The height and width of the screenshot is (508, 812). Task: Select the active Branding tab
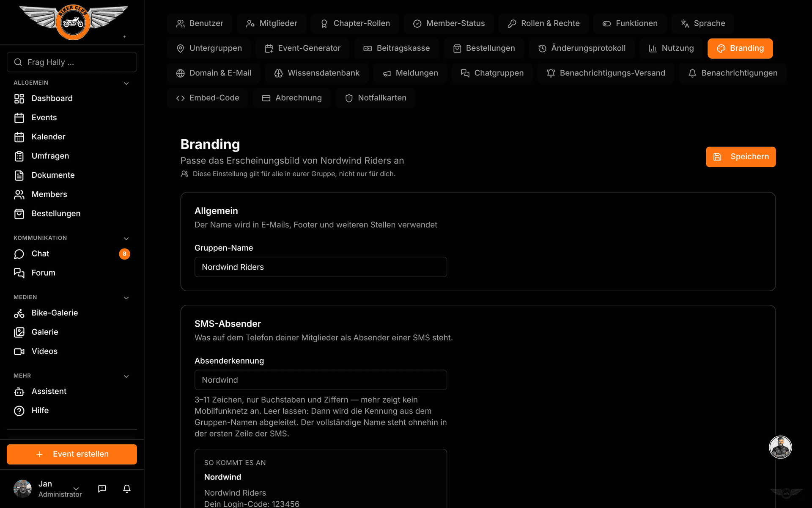point(740,48)
